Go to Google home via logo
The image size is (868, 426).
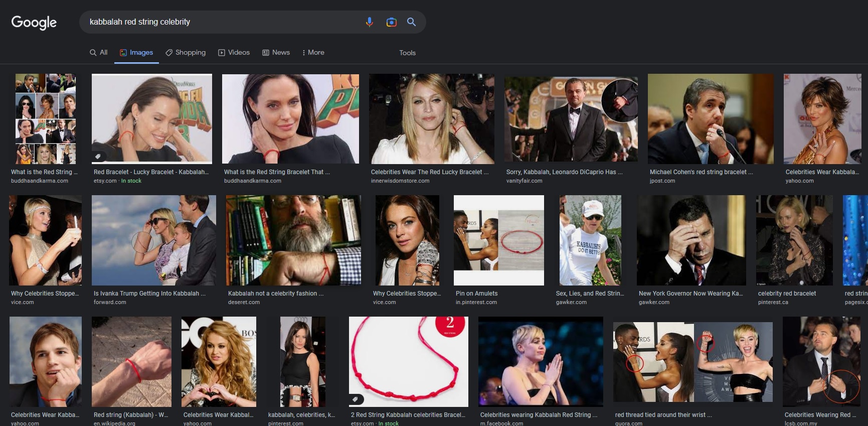coord(34,22)
